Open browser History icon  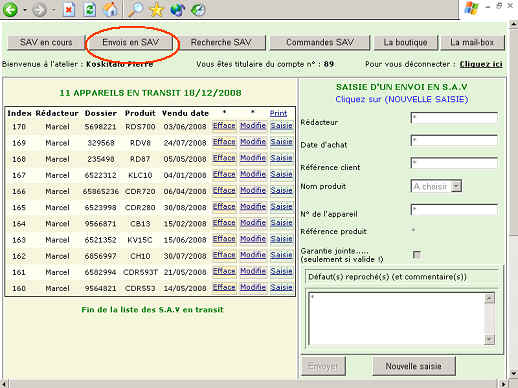[198, 9]
